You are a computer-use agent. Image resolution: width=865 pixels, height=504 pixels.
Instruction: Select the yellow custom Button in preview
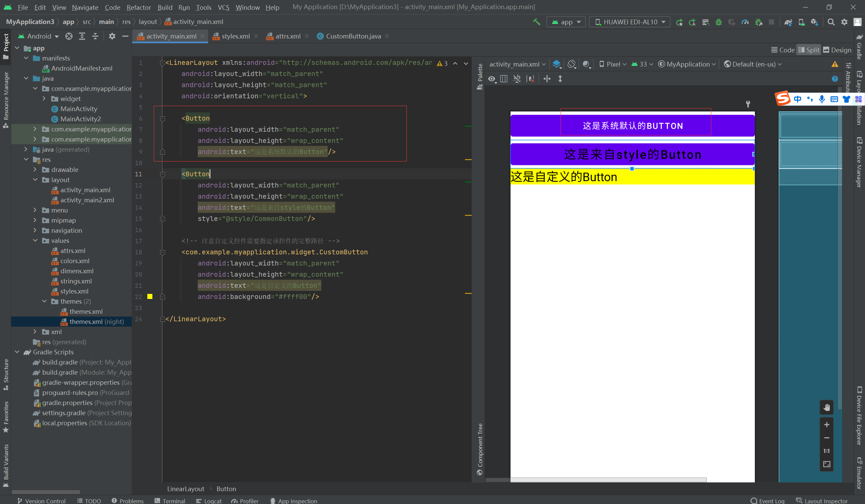click(x=632, y=177)
